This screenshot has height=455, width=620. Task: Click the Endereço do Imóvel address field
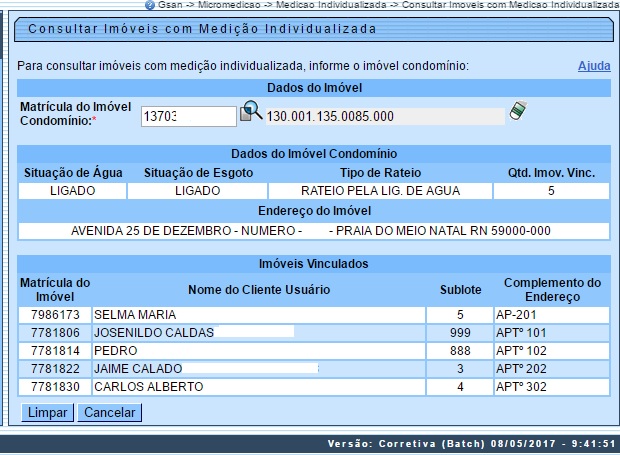[310, 229]
